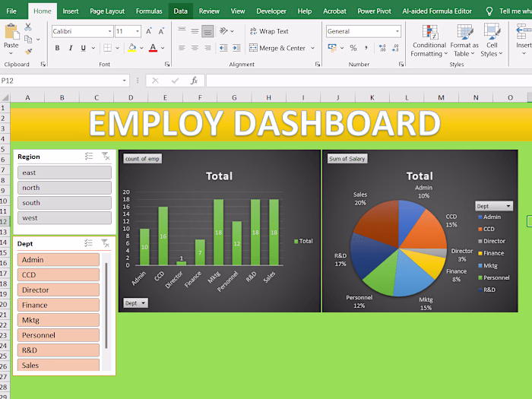Switch to the Power Pivot tab
This screenshot has width=532, height=399.
click(x=374, y=11)
